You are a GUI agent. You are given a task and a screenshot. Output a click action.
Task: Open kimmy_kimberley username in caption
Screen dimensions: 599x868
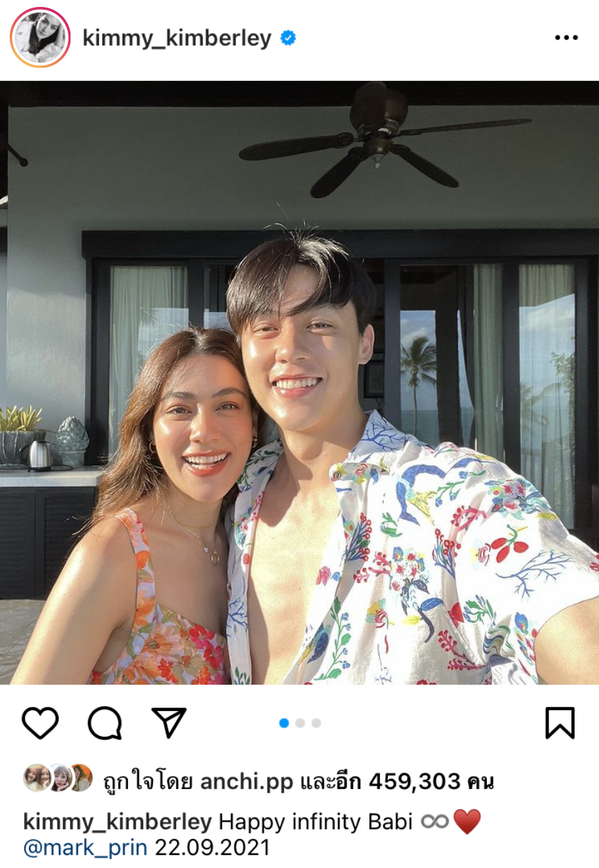[118, 822]
